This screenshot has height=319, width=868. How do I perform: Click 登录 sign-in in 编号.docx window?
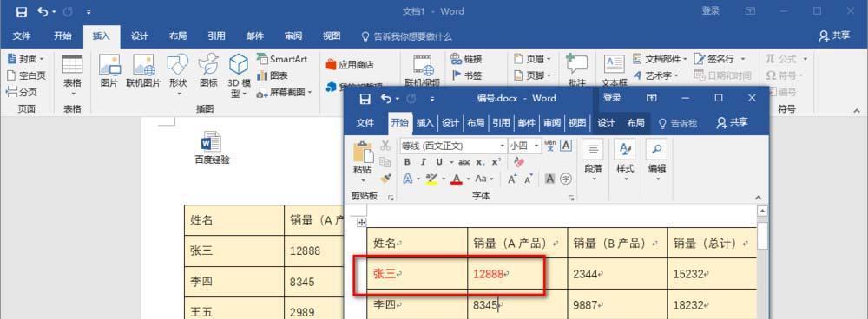click(x=612, y=98)
